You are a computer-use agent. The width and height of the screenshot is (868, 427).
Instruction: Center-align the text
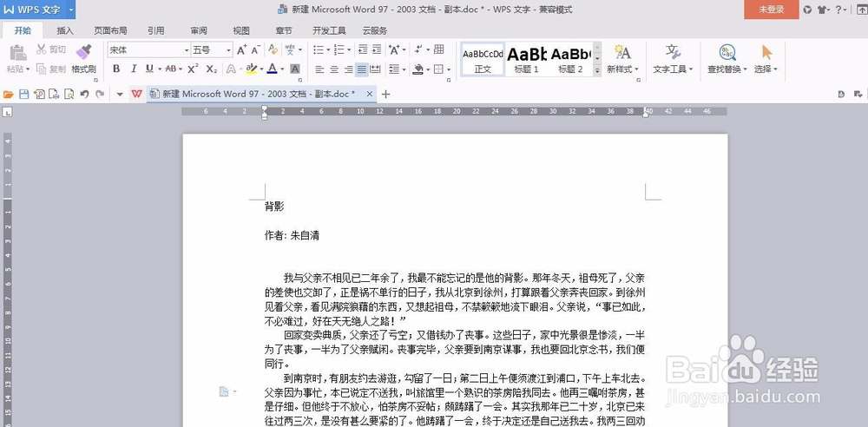(x=334, y=69)
